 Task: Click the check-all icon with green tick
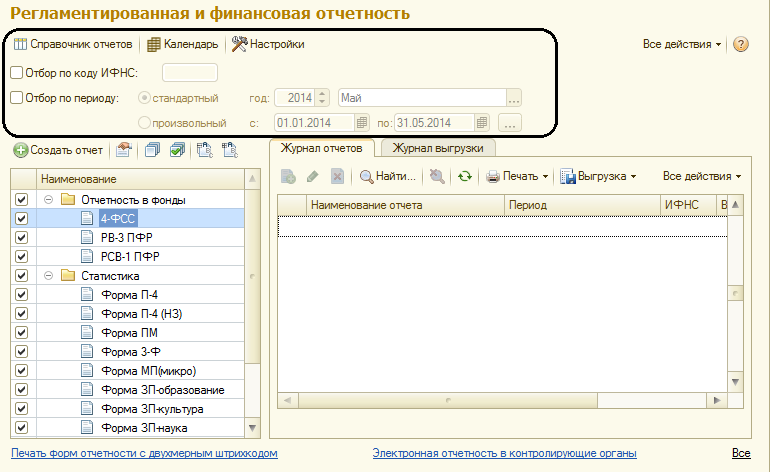pos(177,150)
